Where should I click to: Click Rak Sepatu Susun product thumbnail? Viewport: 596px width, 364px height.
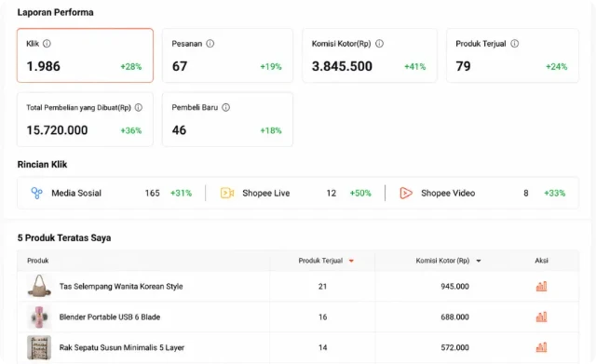(x=39, y=347)
